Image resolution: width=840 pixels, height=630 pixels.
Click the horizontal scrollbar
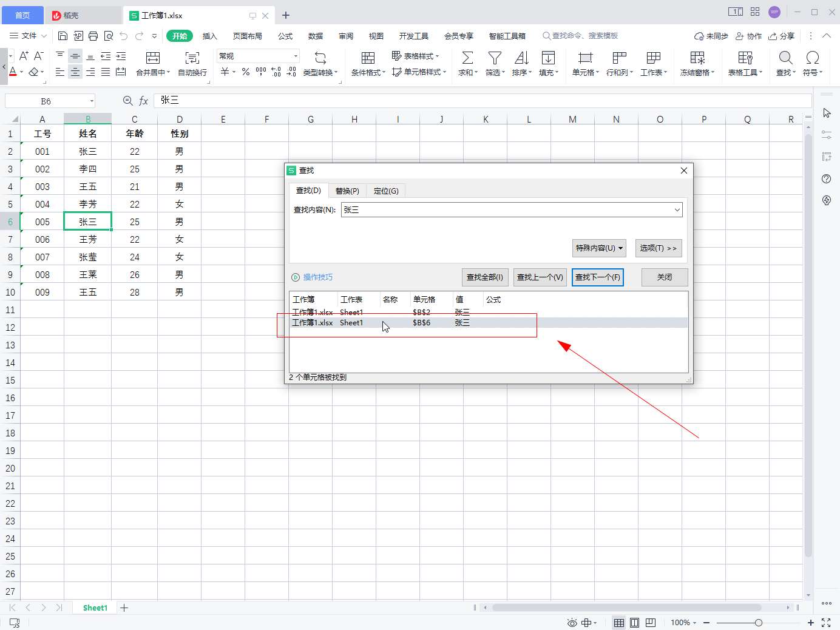click(627, 608)
